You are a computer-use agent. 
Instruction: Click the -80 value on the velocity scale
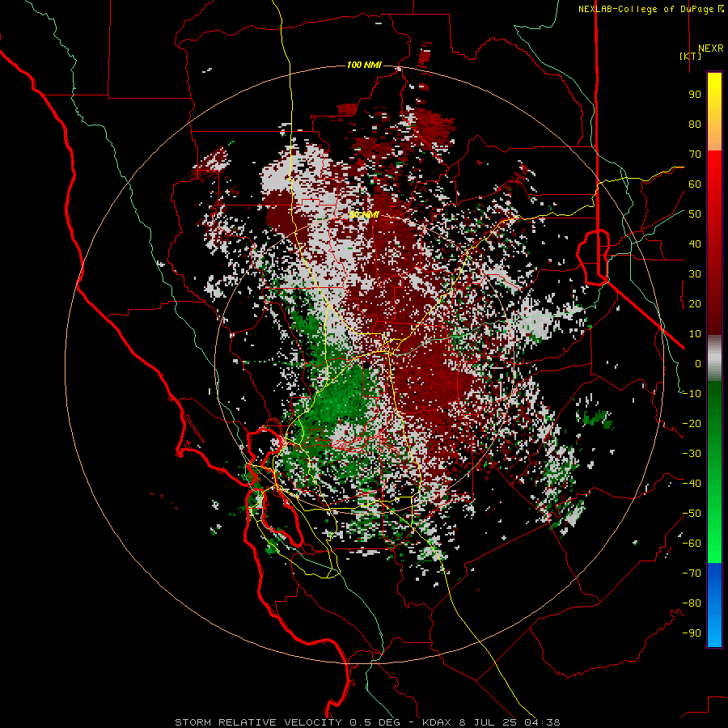(x=692, y=603)
